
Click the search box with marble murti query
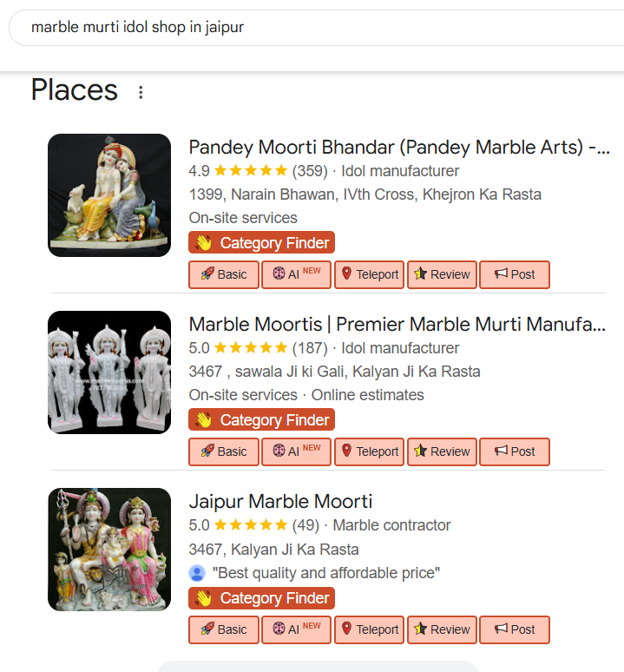pos(312,27)
